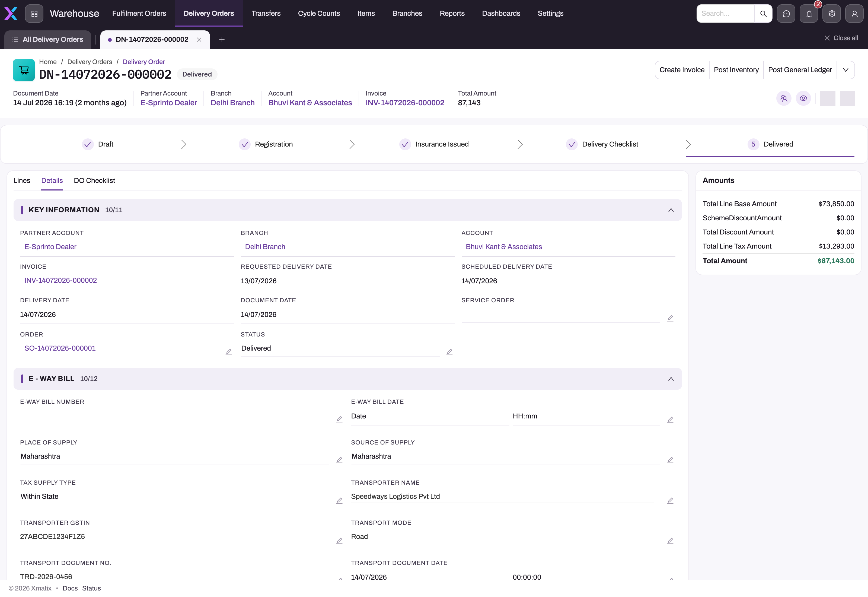This screenshot has width=868, height=597.
Task: Edit the Transporter Name pencil
Action: pyautogui.click(x=670, y=500)
